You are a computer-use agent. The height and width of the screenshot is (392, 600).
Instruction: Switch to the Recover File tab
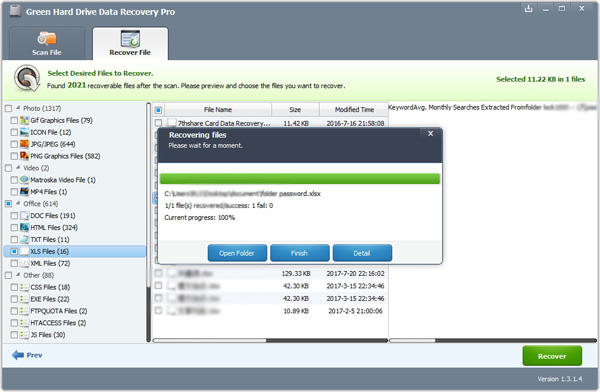click(x=130, y=44)
